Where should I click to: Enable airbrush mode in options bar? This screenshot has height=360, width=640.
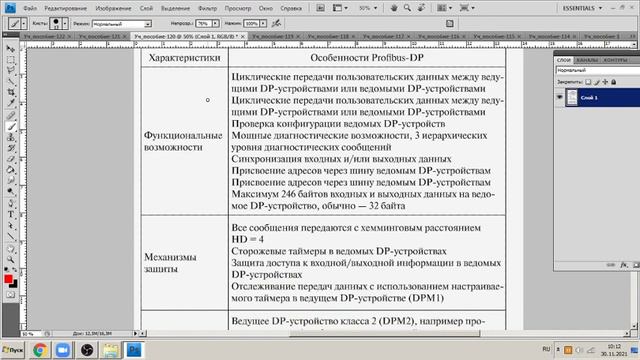click(x=276, y=23)
